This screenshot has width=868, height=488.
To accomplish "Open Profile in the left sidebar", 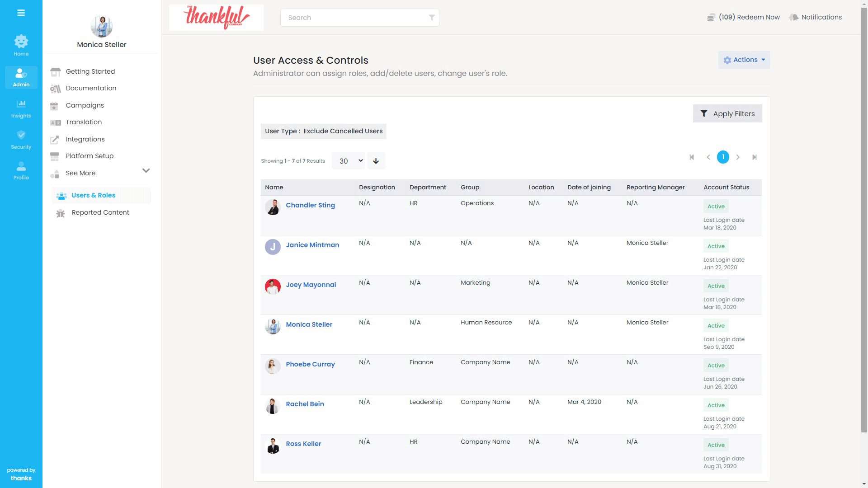I will (21, 170).
